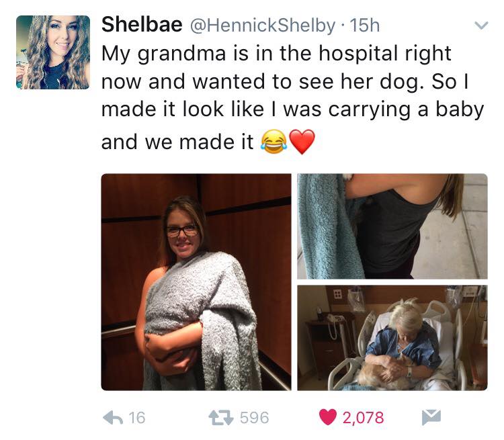Unlike the tweet via pink heart icon
The width and height of the screenshot is (504, 440).
point(328,417)
